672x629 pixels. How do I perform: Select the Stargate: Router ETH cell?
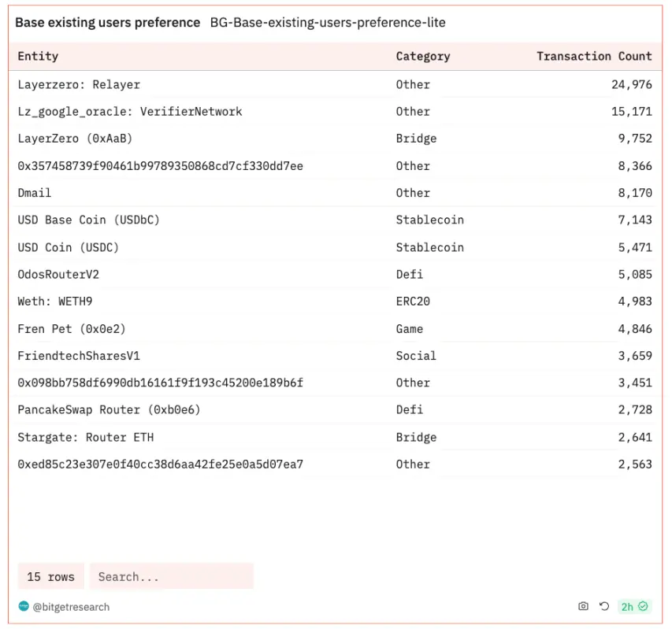click(x=85, y=437)
